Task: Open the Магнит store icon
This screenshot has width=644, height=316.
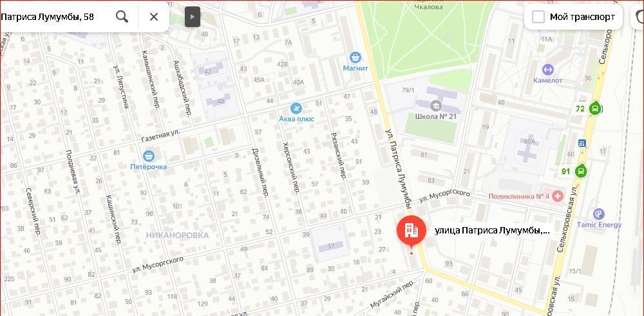Action: [x=355, y=57]
